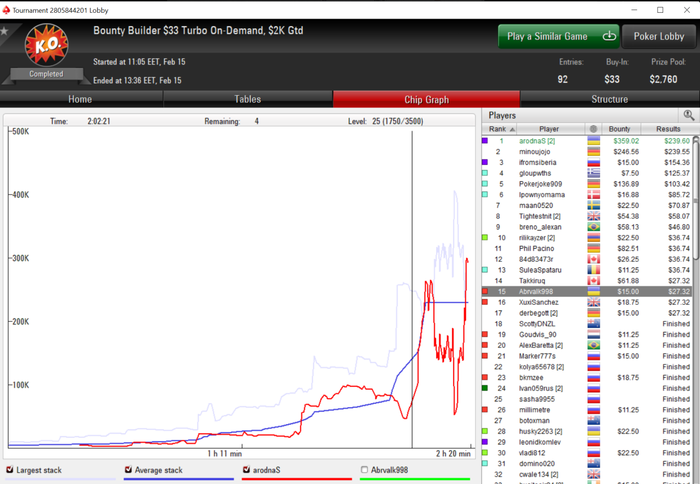
Task: Click the Russian flag next to bkmzee
Action: 593,378
